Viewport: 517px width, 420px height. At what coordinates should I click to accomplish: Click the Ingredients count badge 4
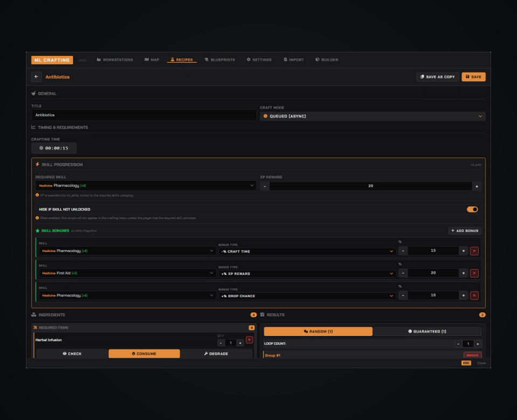(253, 315)
